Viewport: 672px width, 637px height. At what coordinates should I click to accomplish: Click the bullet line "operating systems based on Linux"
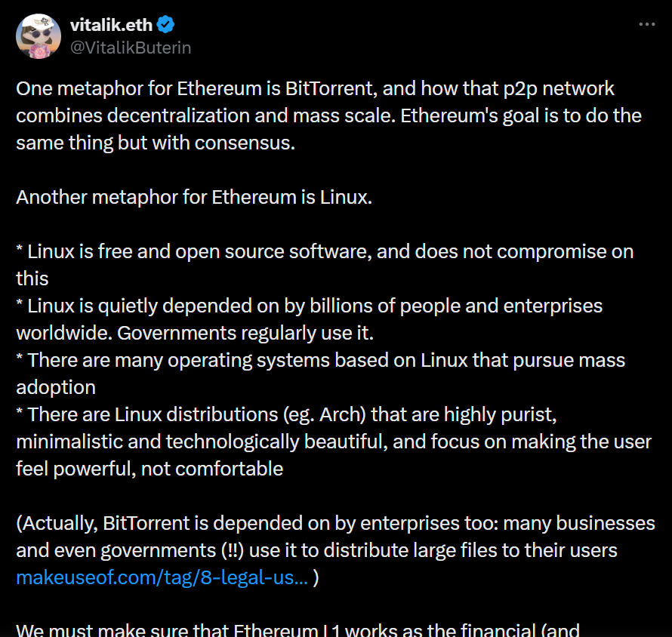(x=321, y=360)
